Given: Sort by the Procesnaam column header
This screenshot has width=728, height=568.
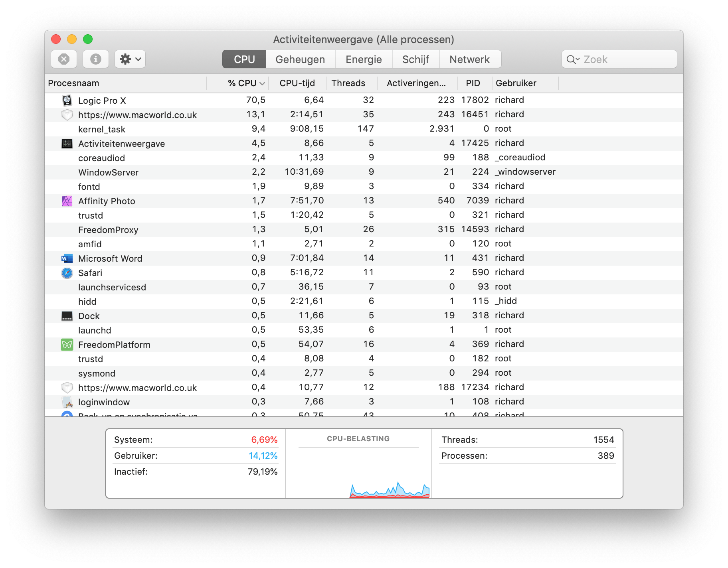Looking at the screenshot, I should [126, 83].
